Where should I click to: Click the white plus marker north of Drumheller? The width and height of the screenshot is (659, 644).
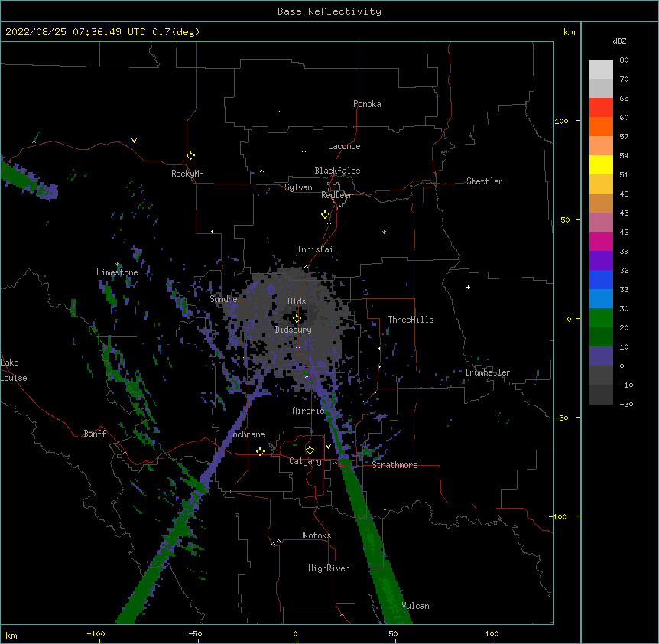468,287
